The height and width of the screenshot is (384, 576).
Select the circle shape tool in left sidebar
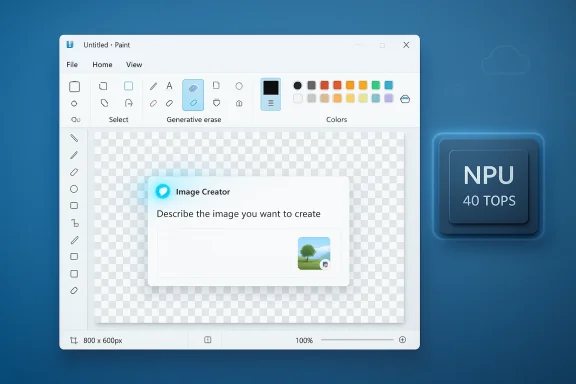(74, 189)
